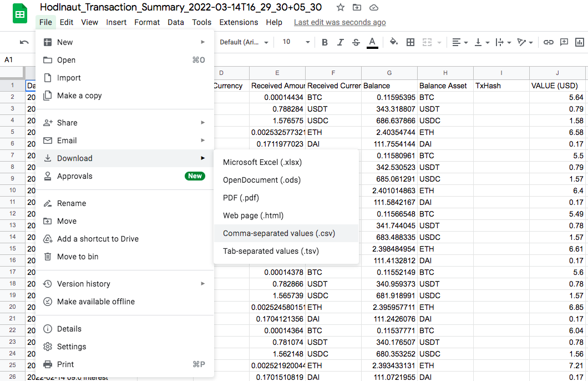Screen dimensions: 588x381
Task: Click the undo arrow
Action: tap(24, 42)
